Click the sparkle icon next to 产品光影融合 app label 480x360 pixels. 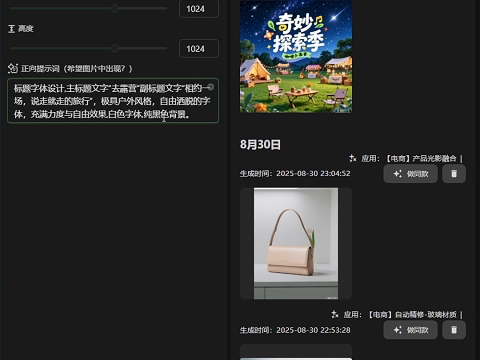point(352,158)
